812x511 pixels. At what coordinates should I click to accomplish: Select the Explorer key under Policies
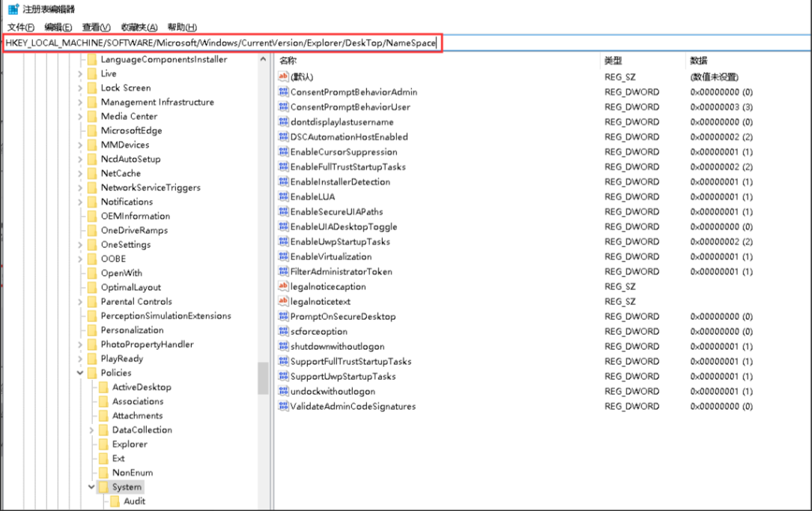(x=130, y=444)
